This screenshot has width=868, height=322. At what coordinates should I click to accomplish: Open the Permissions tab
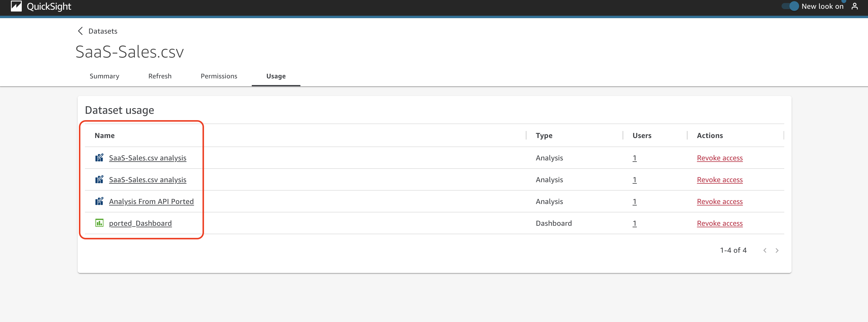[x=219, y=76]
